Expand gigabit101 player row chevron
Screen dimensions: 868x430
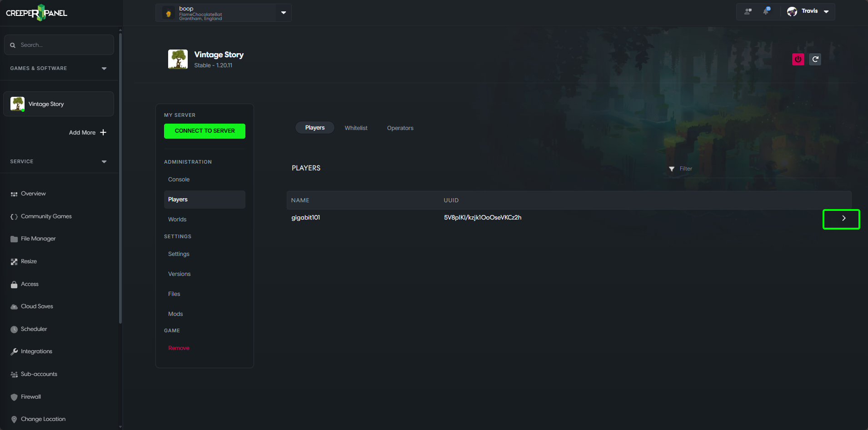pyautogui.click(x=843, y=218)
